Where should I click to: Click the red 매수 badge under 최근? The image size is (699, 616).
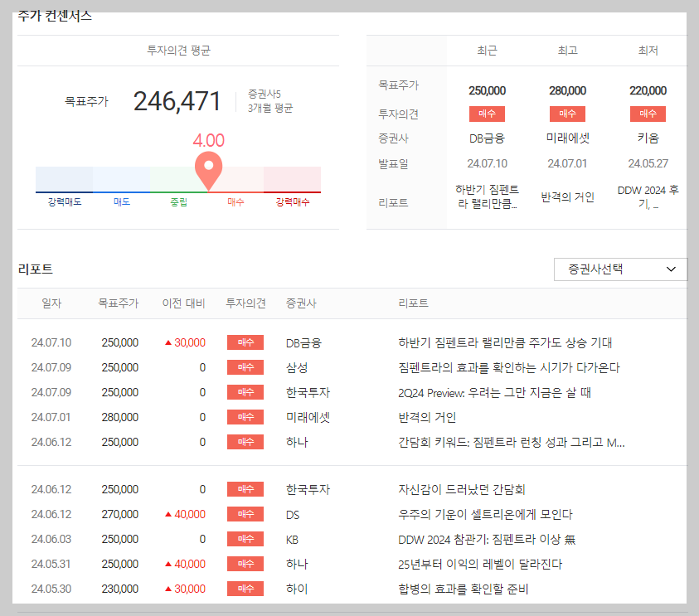pyautogui.click(x=487, y=114)
